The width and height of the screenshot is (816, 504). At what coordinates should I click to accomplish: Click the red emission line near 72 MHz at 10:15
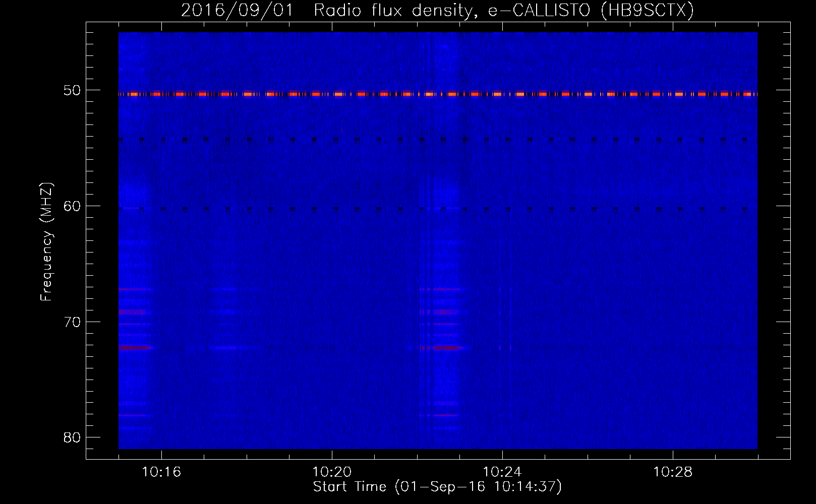coord(135,348)
